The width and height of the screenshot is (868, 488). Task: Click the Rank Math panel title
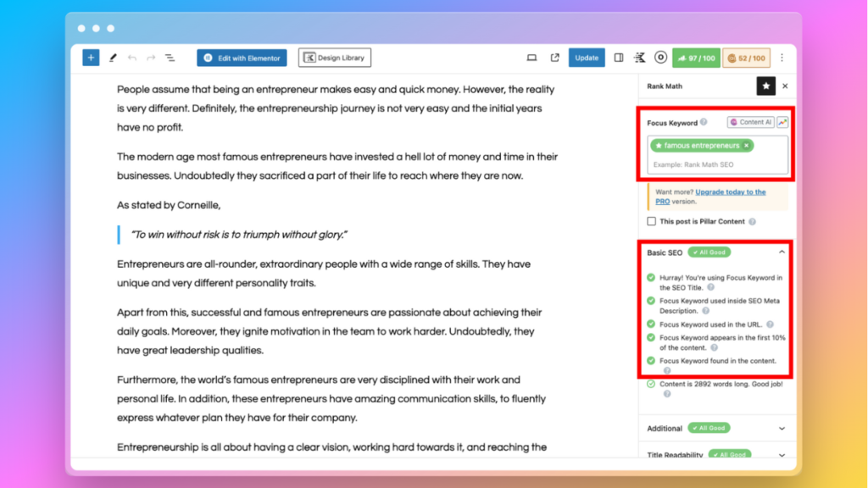(665, 86)
